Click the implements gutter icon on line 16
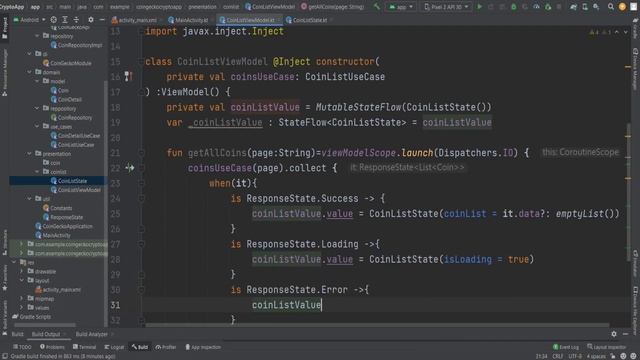 129,76
